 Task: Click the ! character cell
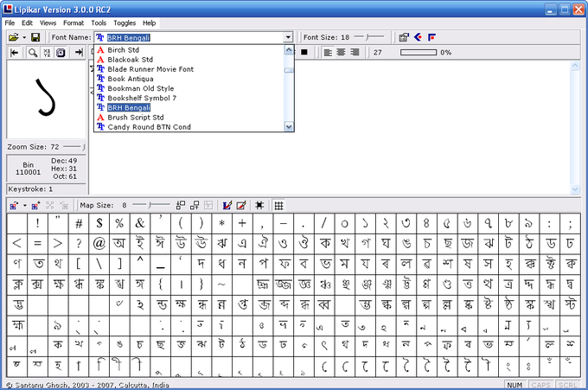(x=37, y=223)
